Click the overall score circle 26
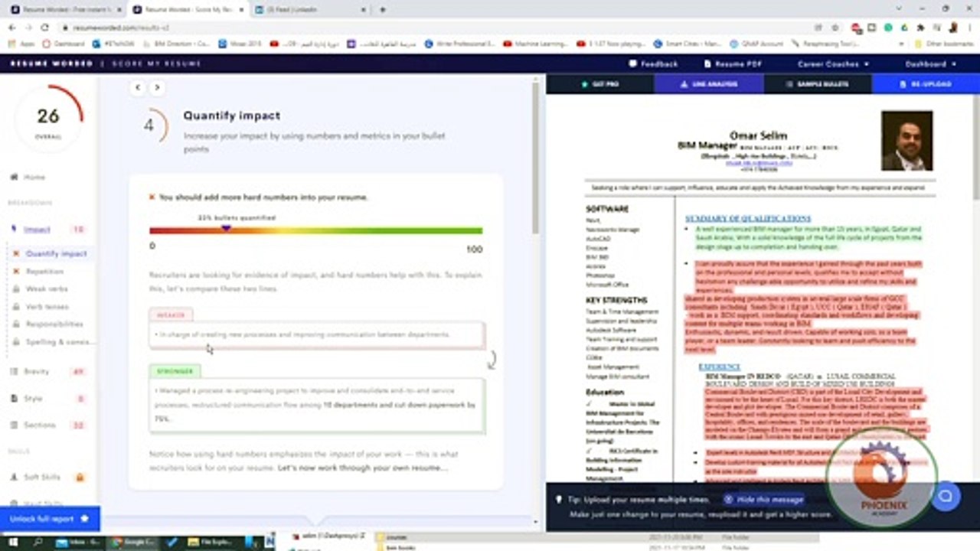Viewport: 980px width, 551px height. pos(48,119)
